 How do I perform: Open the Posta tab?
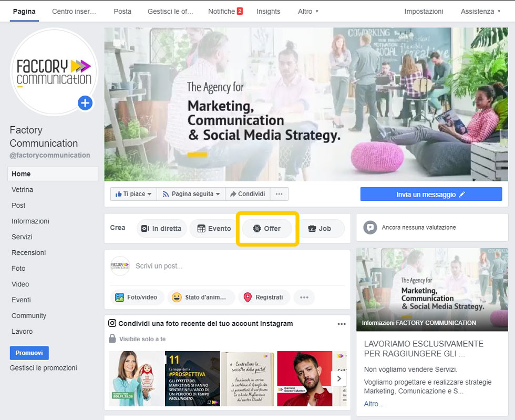click(122, 11)
